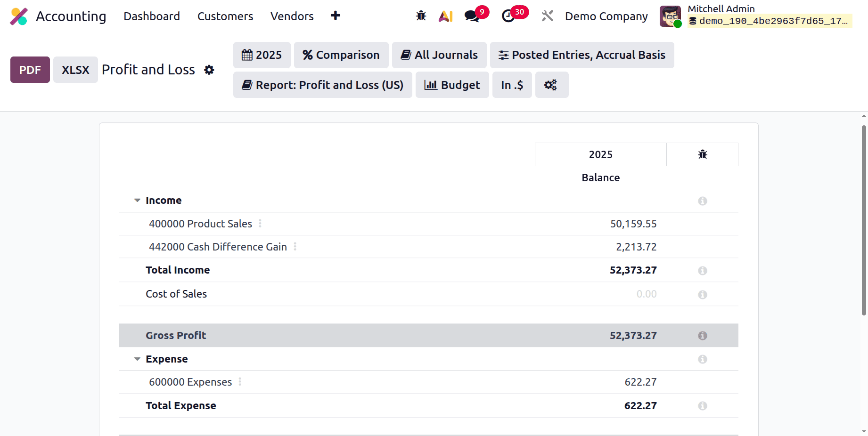This screenshot has height=436, width=868.
Task: Open Discuss conversations with 9 unread
Action: (472, 16)
